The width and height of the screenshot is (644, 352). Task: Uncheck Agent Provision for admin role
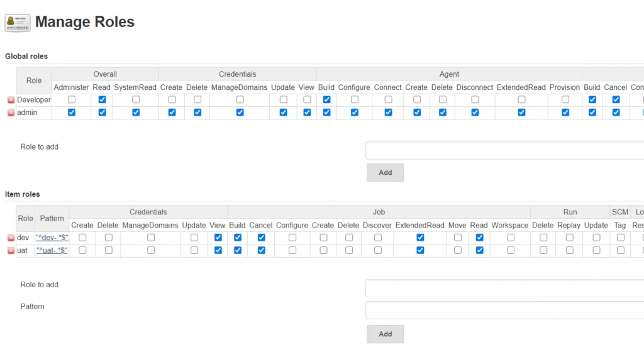[565, 112]
